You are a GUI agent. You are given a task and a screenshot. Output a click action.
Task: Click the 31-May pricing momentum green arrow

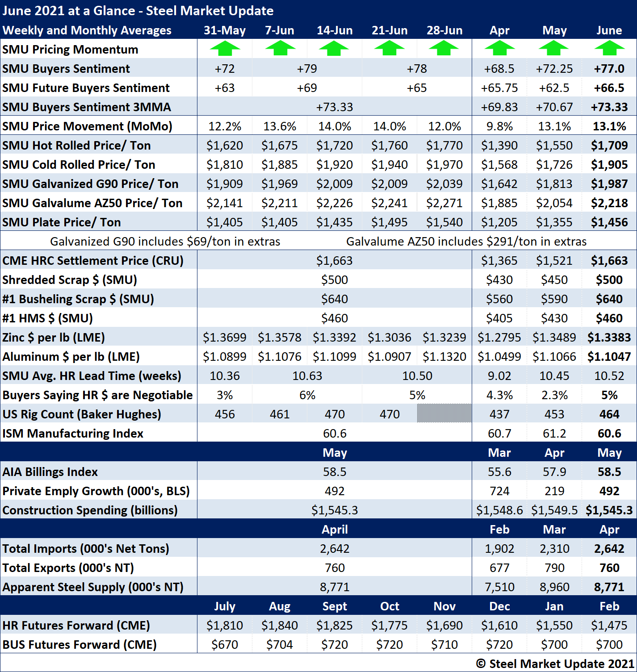(x=225, y=48)
